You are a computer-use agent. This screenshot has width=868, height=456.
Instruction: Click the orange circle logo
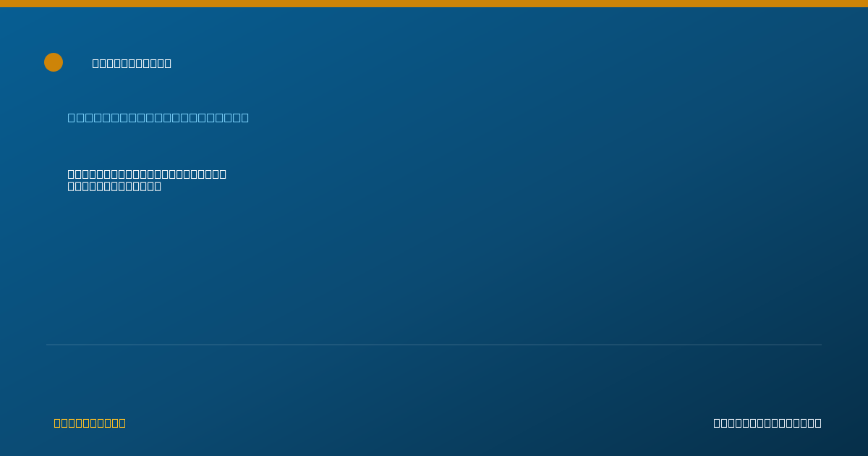click(54, 62)
